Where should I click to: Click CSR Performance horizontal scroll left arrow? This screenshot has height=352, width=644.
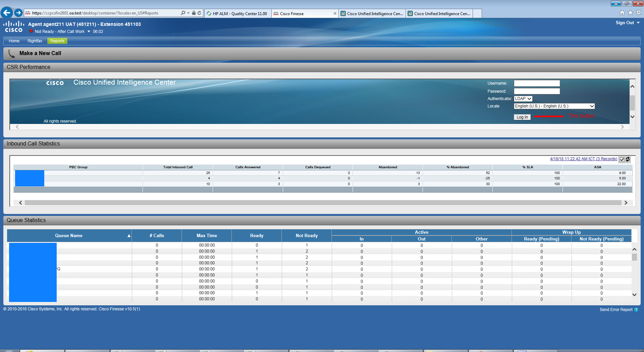point(17,127)
